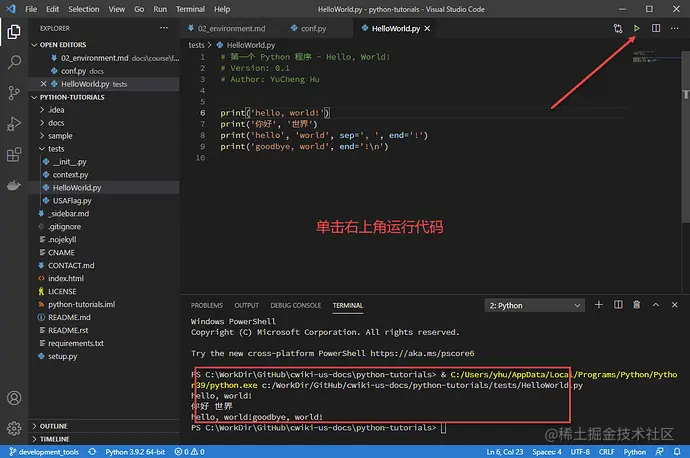Open the Manage gear settings icon

[x=14, y=428]
